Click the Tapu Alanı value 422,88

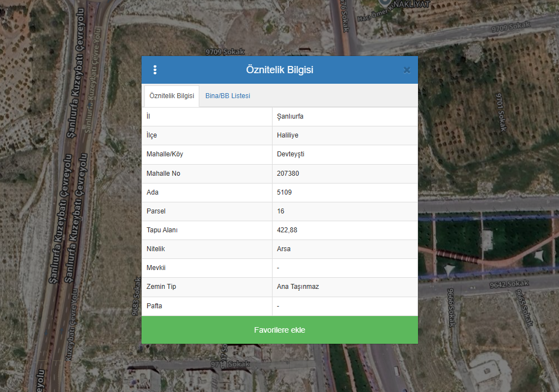click(x=287, y=230)
